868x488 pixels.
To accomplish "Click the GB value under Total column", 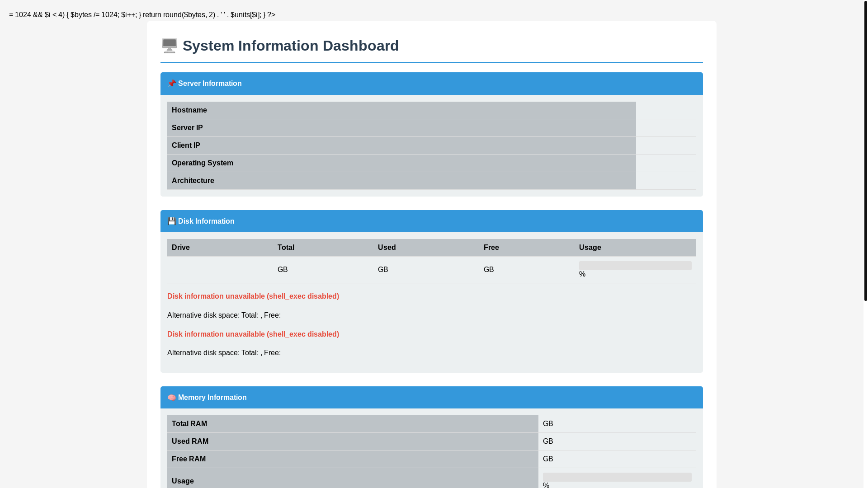I will tap(283, 270).
